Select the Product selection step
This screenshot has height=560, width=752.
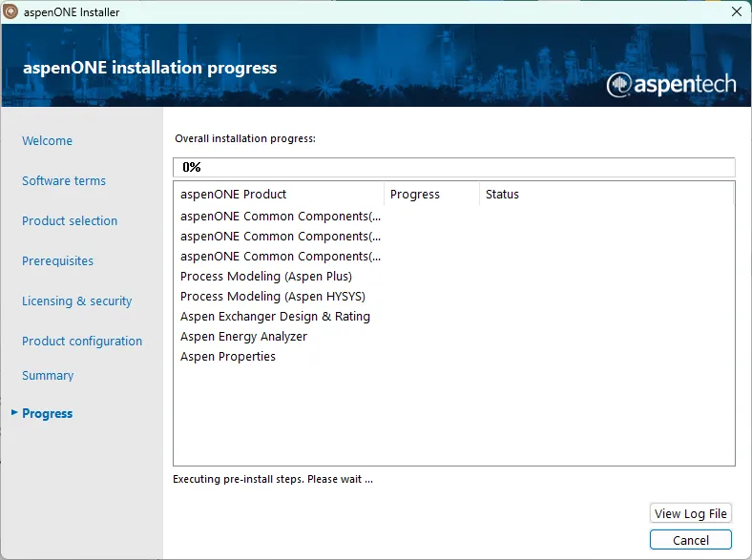tap(70, 220)
